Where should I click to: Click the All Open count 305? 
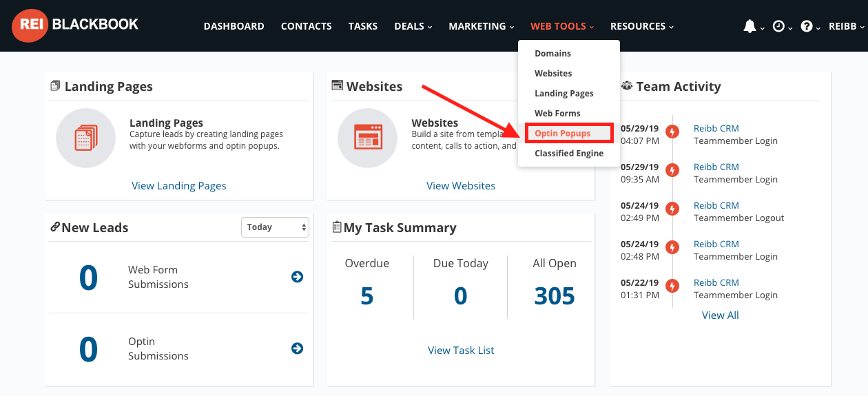(555, 296)
